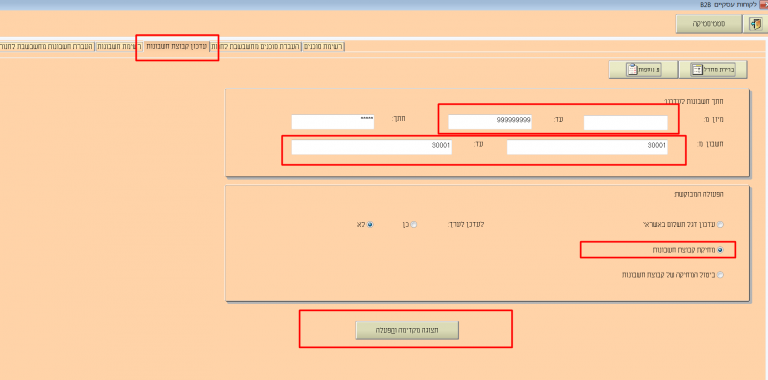The width and height of the screenshot is (768, 380).
Task: Click the חתך field with asterisks
Action: tap(333, 122)
